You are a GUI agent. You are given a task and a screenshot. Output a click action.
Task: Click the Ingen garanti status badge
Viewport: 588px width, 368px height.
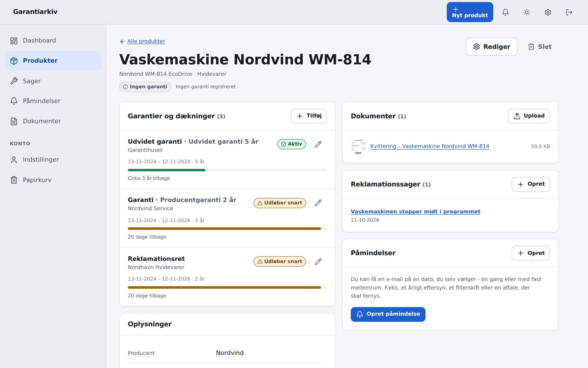145,87
